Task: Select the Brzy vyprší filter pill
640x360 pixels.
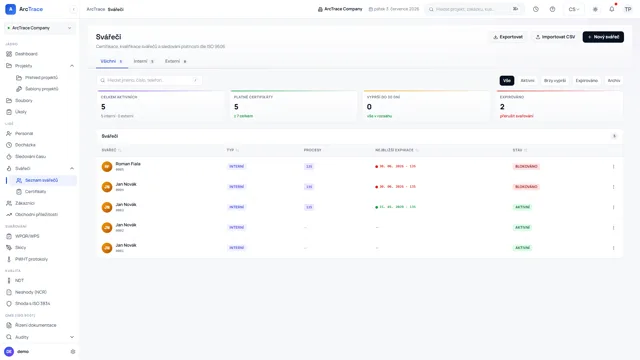Action: (555, 81)
